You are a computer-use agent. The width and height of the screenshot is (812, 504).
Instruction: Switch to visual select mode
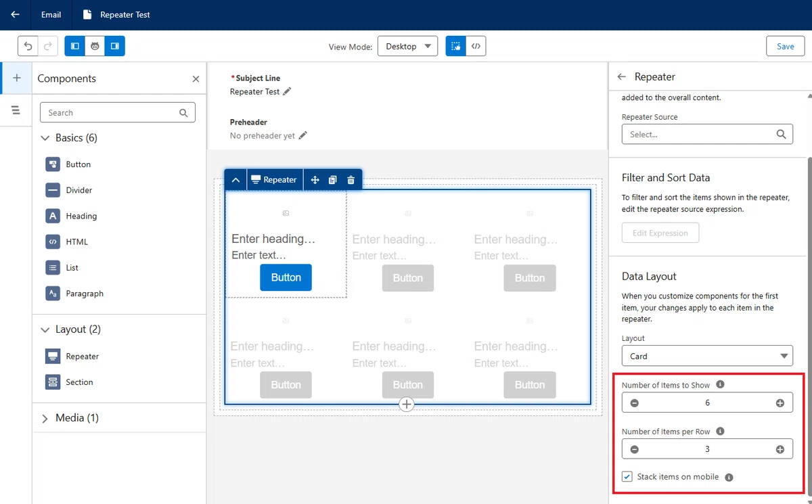pos(456,46)
